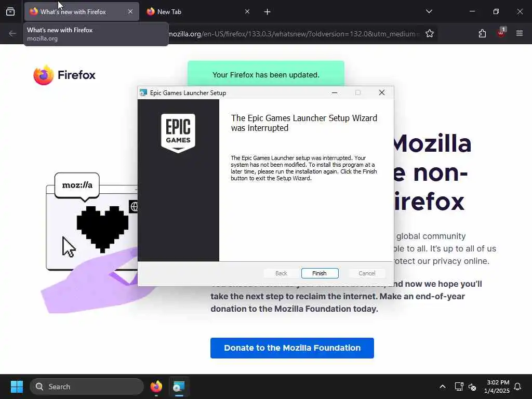This screenshot has width=532, height=399.
Task: Open the uBlock Origin extension icon
Action: click(x=501, y=33)
